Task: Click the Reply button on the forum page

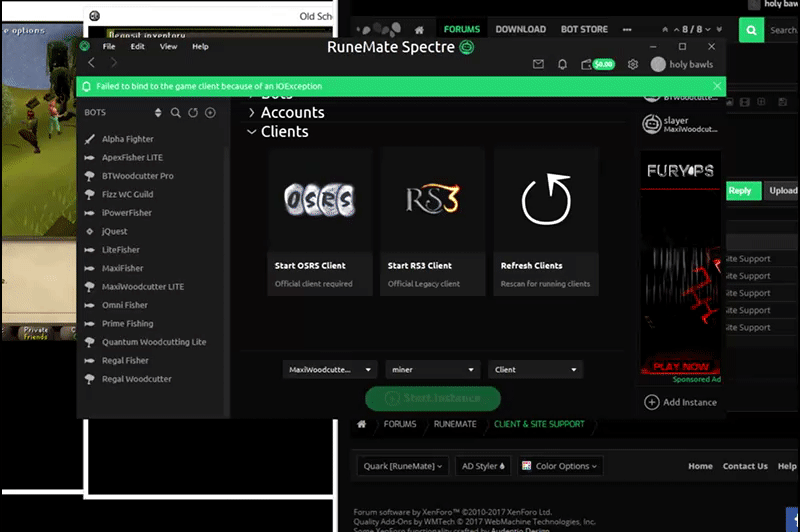Action: pos(743,191)
